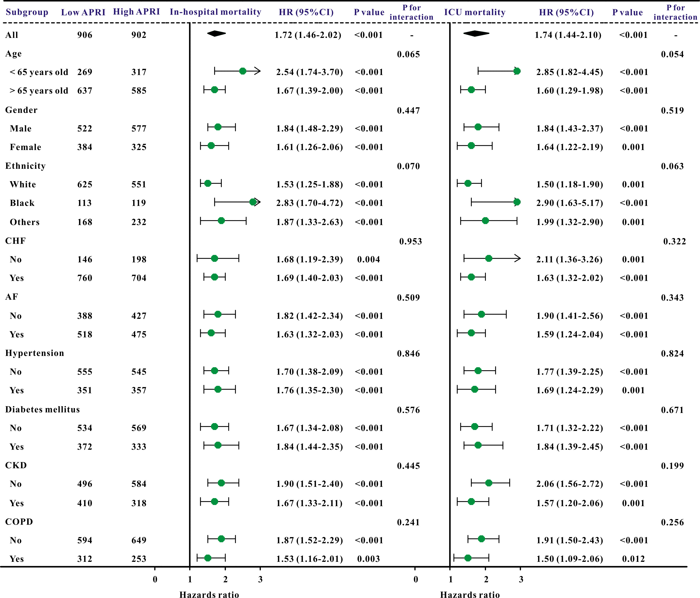
Task: Click the In-hospital mortality header
Action: pyautogui.click(x=215, y=12)
